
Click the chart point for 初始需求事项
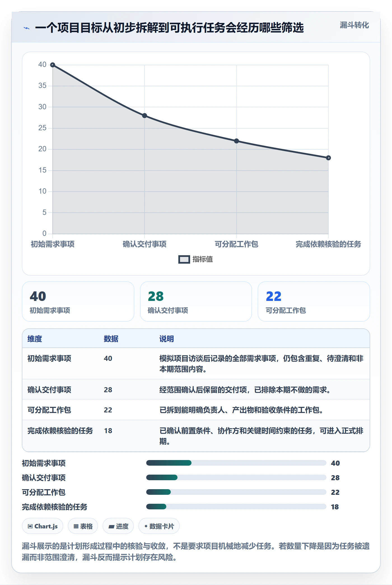point(53,65)
